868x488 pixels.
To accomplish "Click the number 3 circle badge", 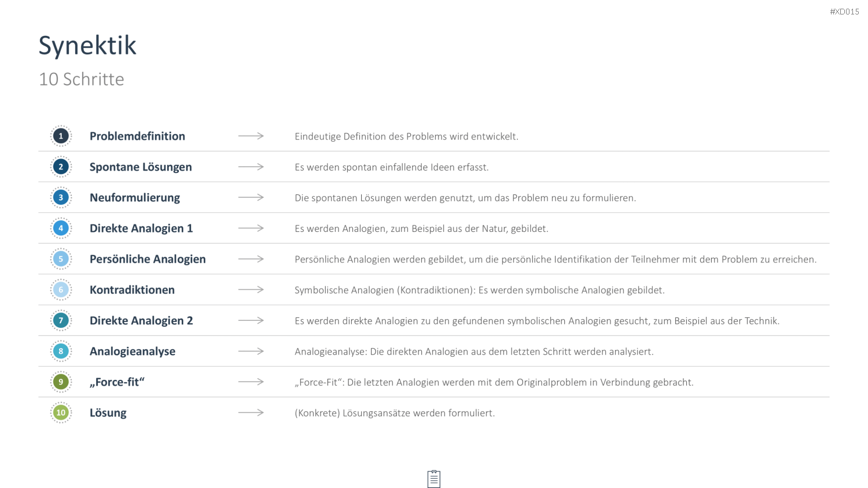I will (61, 197).
